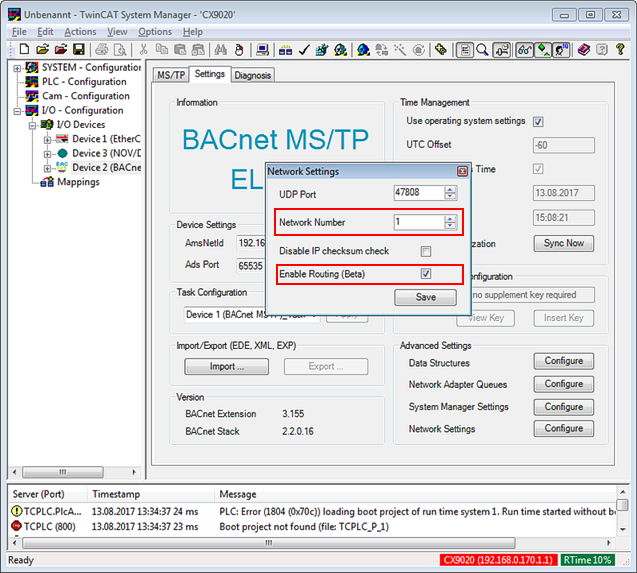Click the Mappings tree item icon
Image resolution: width=637 pixels, height=573 pixels.
[47, 182]
